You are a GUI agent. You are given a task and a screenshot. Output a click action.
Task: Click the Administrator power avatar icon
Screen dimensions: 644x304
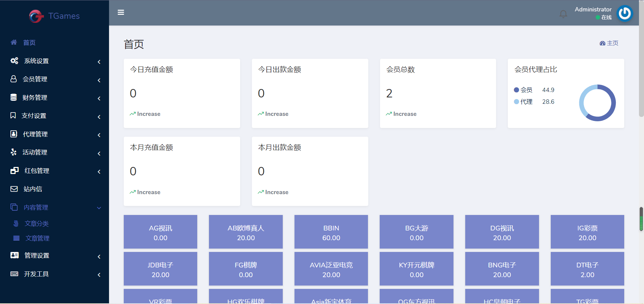625,13
